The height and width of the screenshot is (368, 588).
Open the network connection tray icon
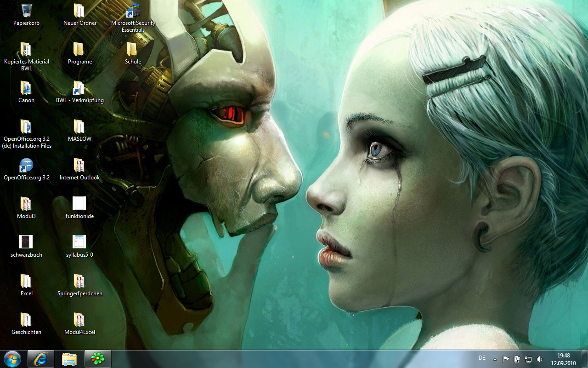(x=528, y=359)
